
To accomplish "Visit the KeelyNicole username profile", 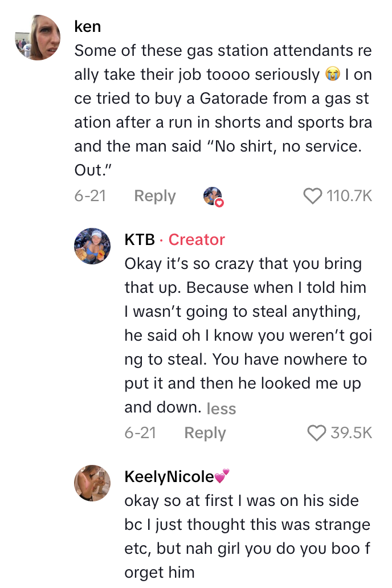I will [169, 477].
